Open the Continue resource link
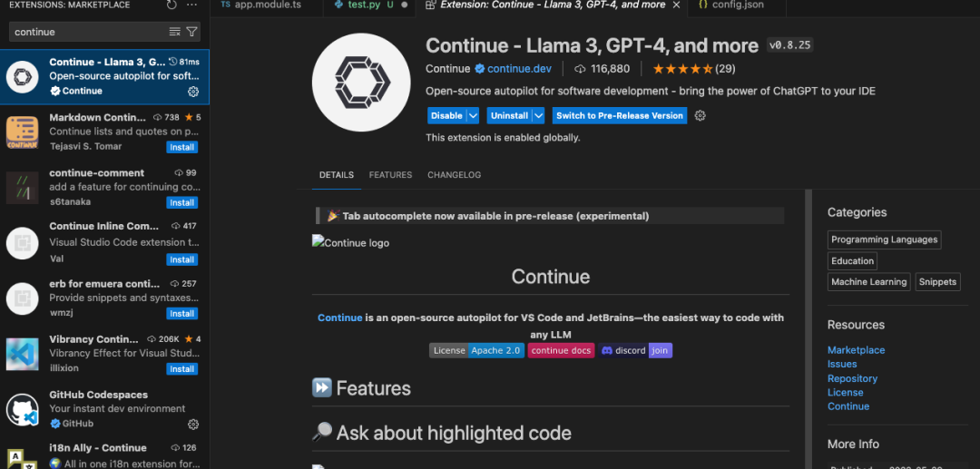The image size is (980, 469). tap(848, 406)
